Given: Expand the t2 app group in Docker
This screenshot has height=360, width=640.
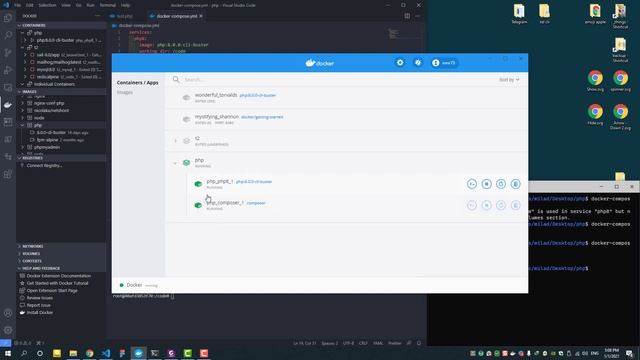Looking at the screenshot, I should (x=176, y=141).
